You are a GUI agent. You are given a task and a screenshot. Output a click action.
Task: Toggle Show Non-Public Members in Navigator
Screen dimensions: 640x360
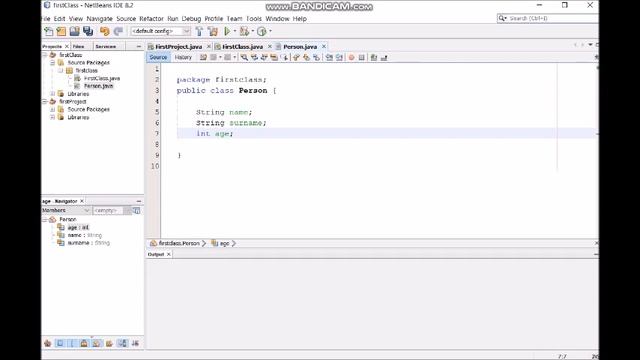pos(84,343)
